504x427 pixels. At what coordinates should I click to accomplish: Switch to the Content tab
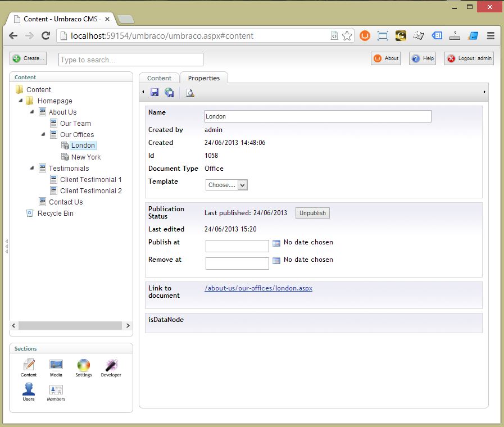coord(159,78)
